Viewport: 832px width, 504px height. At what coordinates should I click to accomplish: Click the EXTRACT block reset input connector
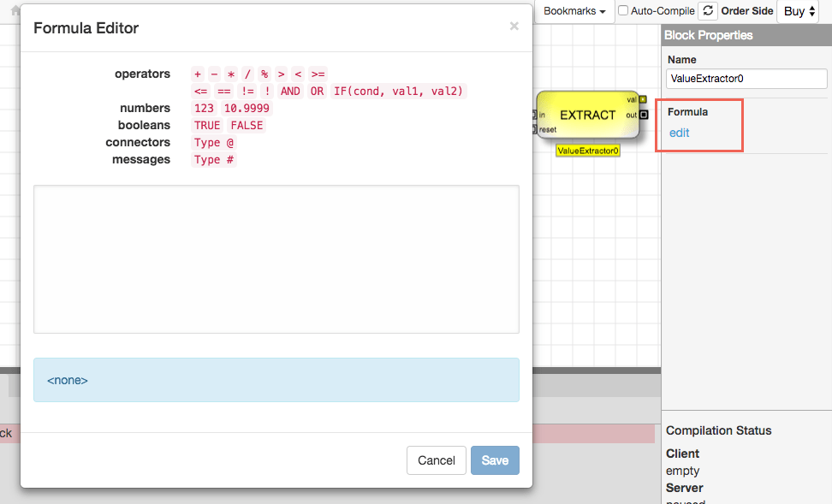534,129
